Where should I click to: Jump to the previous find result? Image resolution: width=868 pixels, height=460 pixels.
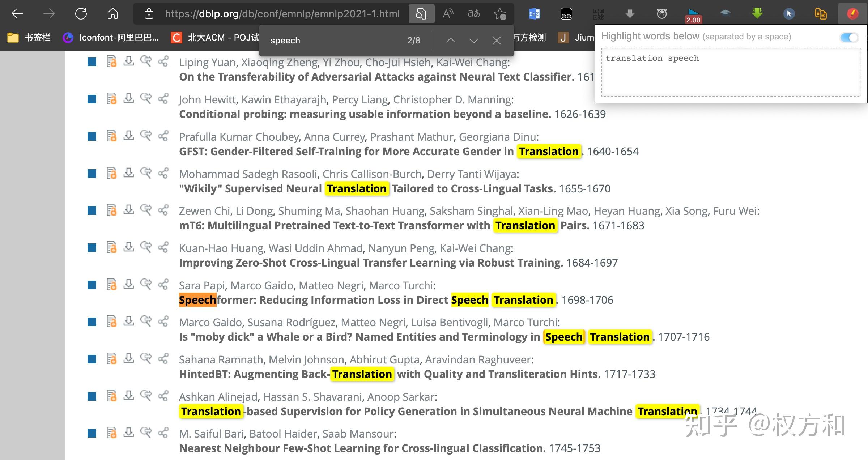coord(450,40)
